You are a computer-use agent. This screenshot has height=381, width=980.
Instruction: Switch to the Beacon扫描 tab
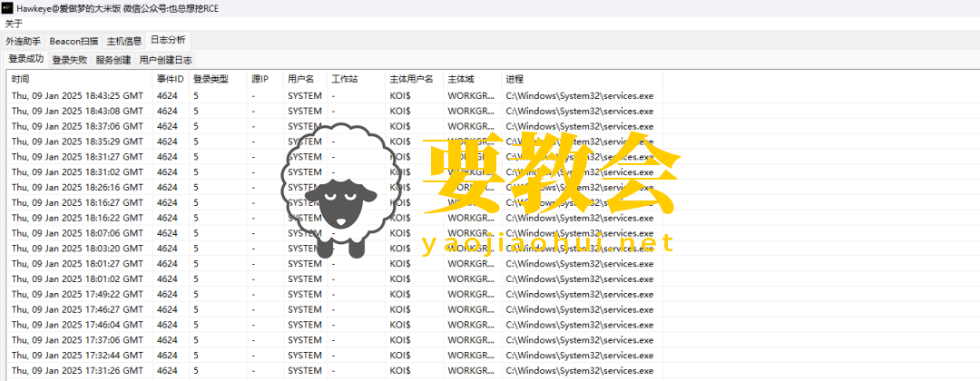pos(73,41)
